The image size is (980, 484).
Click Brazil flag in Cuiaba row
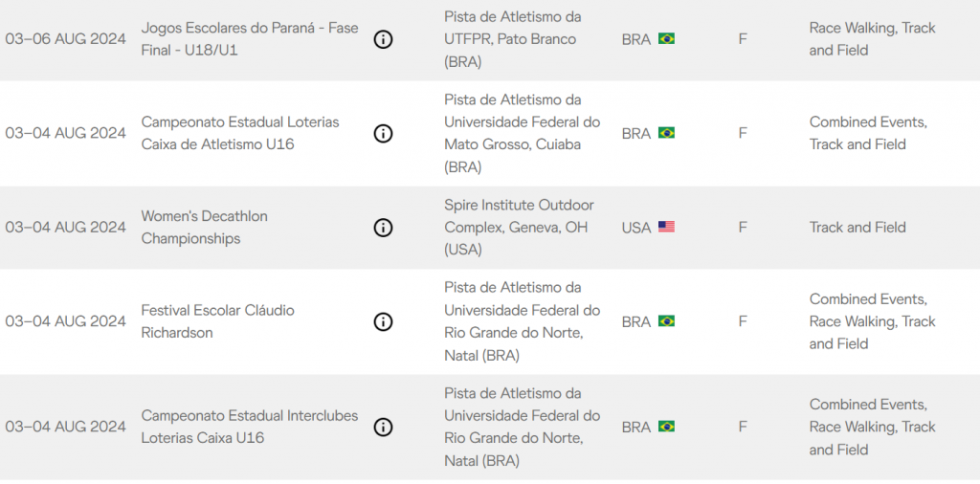pyautogui.click(x=666, y=133)
